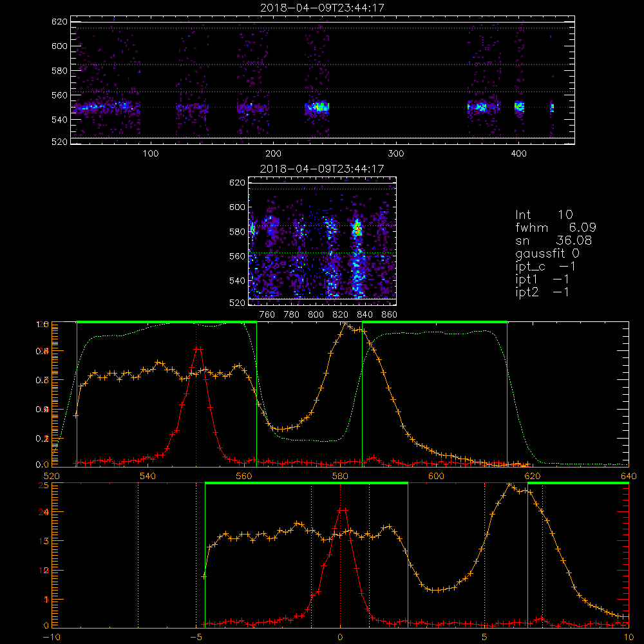Click the 'ipt1 -1' entry
The image size is (644, 644).
[542, 279]
